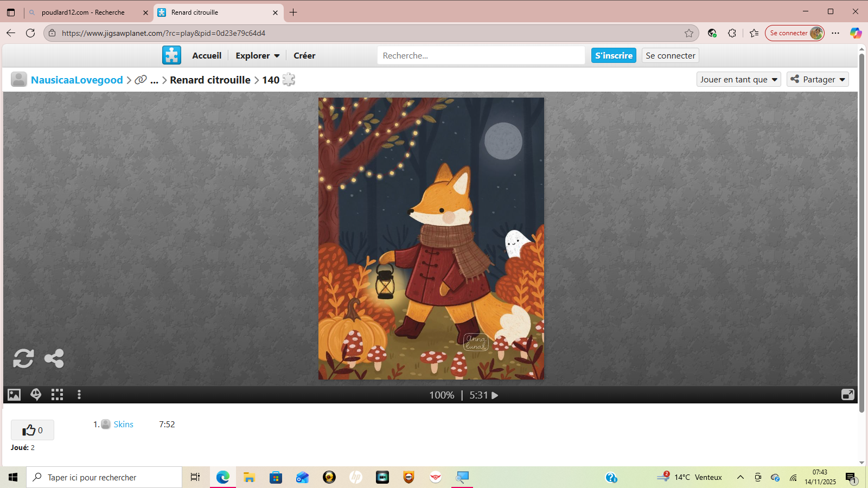
Task: Open Outlook from the taskbar
Action: click(302, 477)
